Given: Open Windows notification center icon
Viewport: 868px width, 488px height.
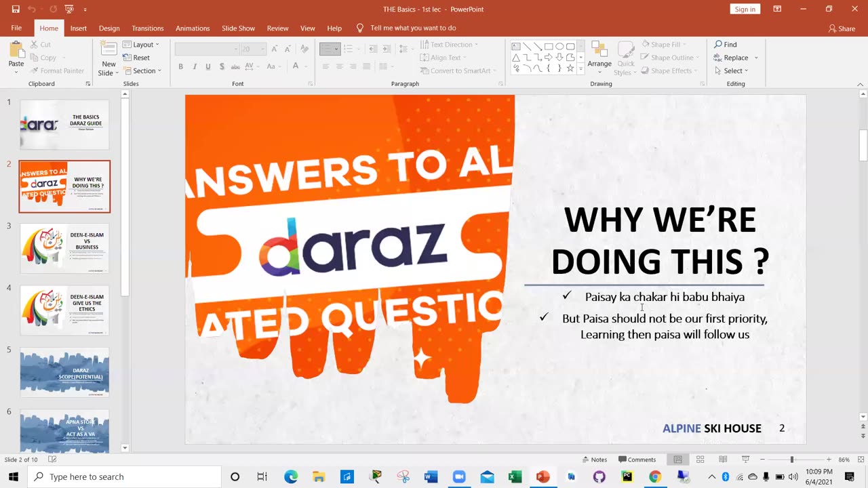Looking at the screenshot, I should click(849, 476).
